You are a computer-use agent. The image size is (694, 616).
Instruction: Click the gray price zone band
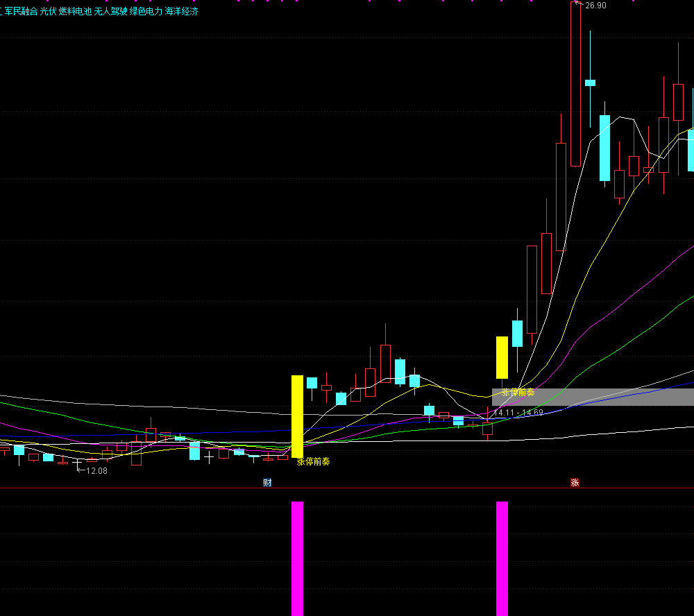tap(625, 397)
